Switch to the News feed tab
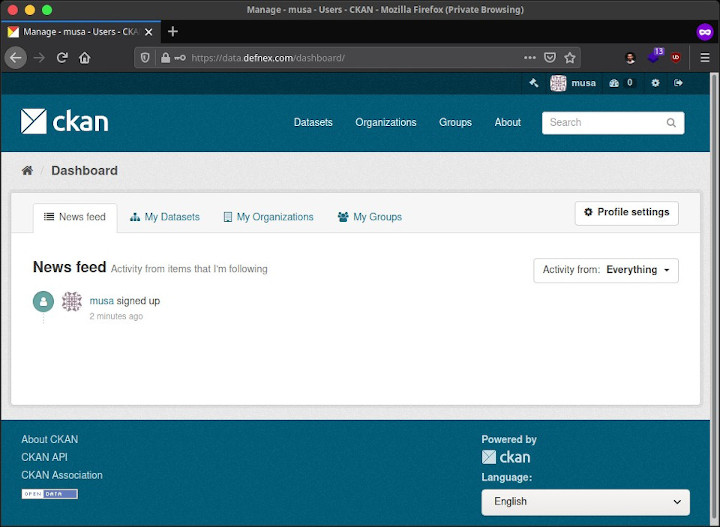Viewport: 720px width, 527px height. 75,217
